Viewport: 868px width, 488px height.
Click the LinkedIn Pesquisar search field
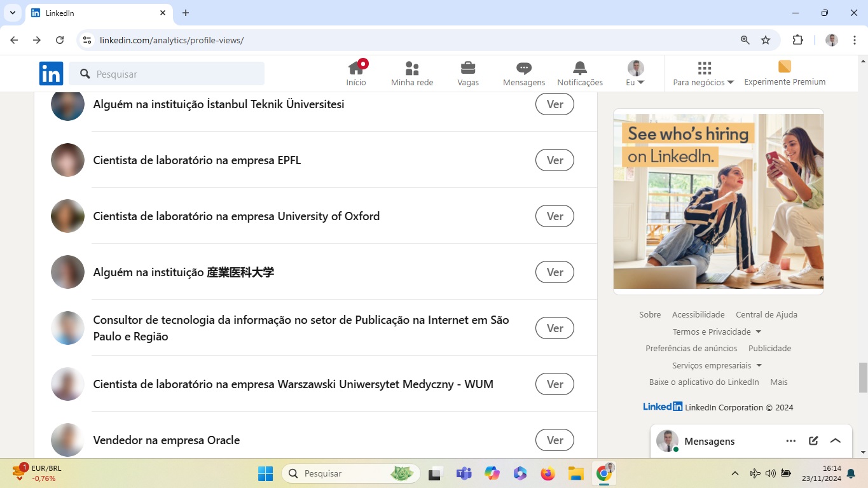[167, 74]
